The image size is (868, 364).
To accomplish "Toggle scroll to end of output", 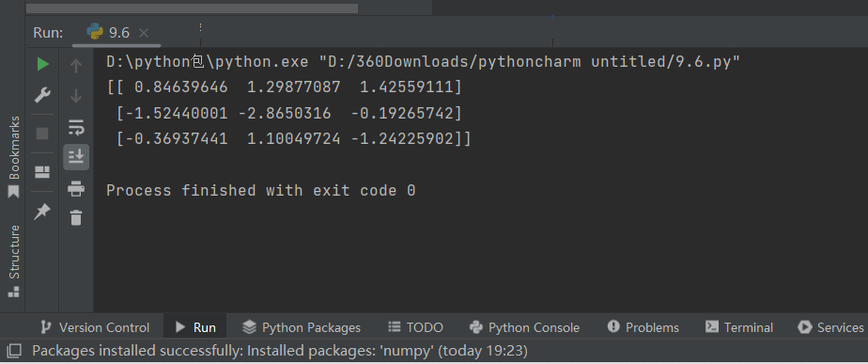I will point(76,157).
